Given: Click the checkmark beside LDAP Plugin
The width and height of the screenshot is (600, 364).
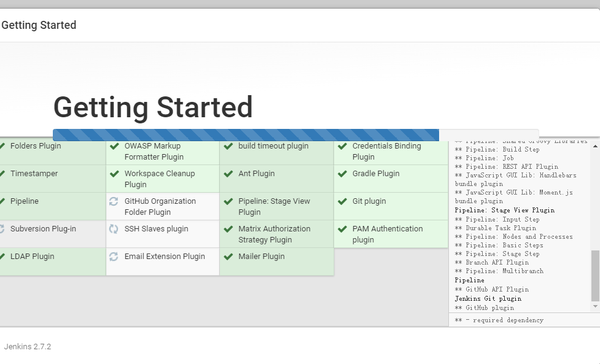Looking at the screenshot, I should click(x=2, y=256).
